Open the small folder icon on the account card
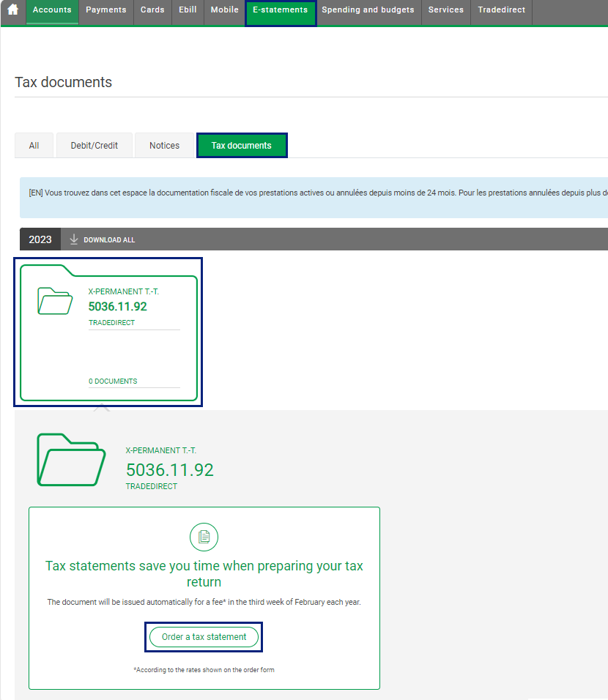The width and height of the screenshot is (608, 700). coord(55,301)
